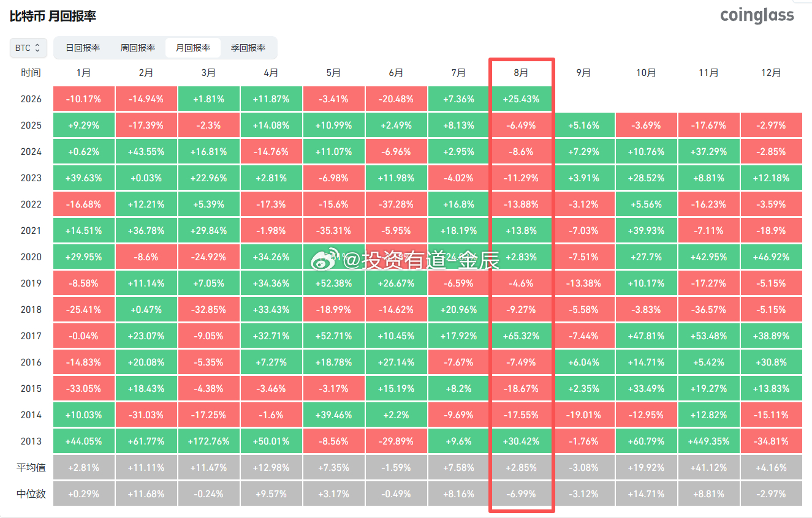Screen dimensions: 812x518
Task: Click the 2013 November +449.35% cell
Action: point(709,441)
